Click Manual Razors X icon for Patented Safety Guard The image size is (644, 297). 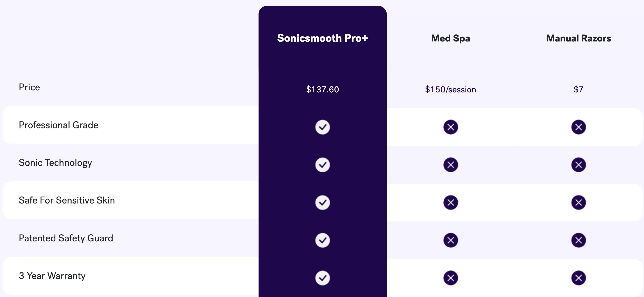coord(578,240)
